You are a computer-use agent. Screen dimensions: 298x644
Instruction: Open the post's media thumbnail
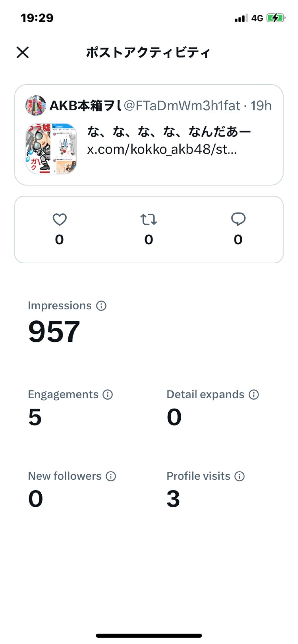pyautogui.click(x=51, y=149)
